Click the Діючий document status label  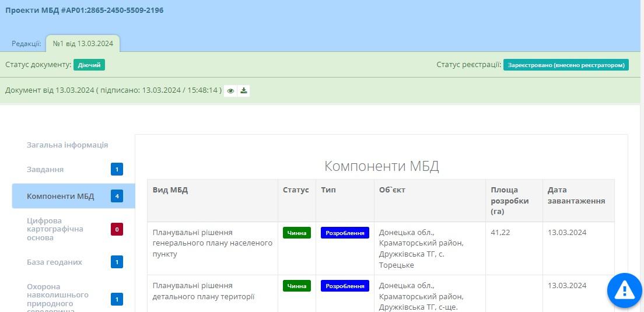click(x=89, y=65)
